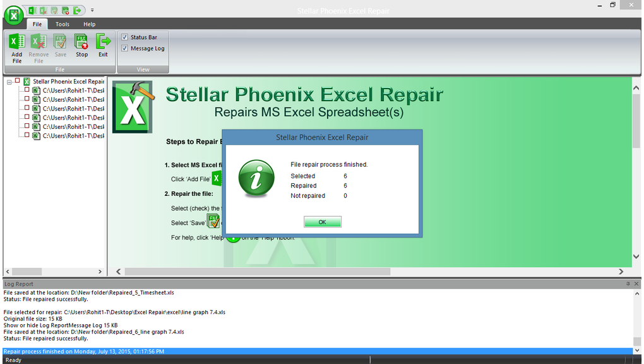Click left arrow of file tree horizontal scrollbar
644x364 pixels.
point(8,272)
